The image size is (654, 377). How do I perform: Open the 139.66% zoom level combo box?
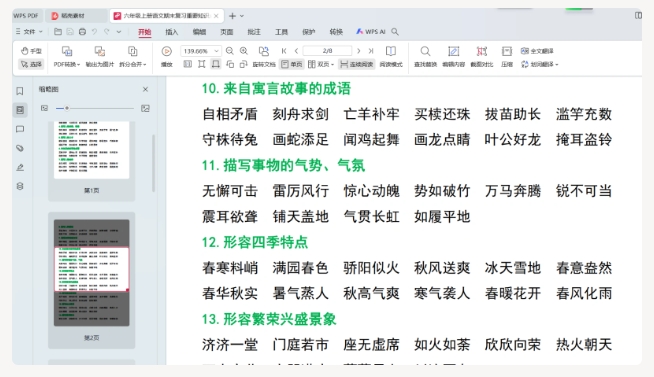pos(201,51)
